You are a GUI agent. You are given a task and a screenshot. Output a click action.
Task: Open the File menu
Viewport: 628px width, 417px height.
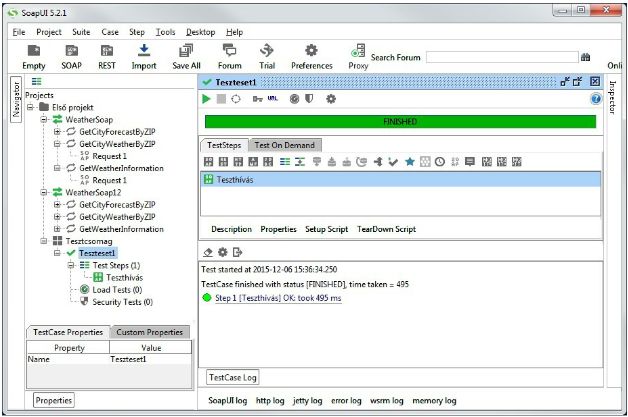[19, 32]
